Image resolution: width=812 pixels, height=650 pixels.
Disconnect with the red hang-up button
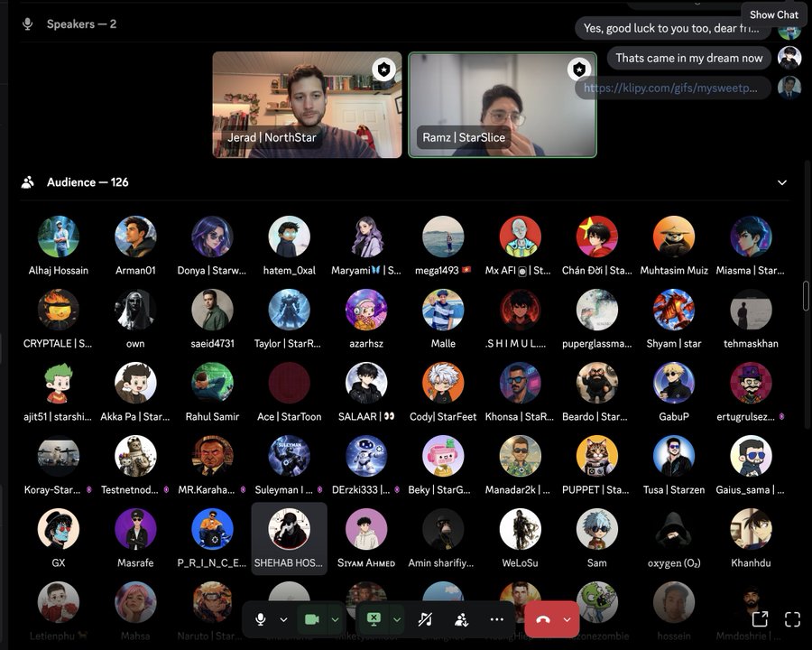click(543, 619)
